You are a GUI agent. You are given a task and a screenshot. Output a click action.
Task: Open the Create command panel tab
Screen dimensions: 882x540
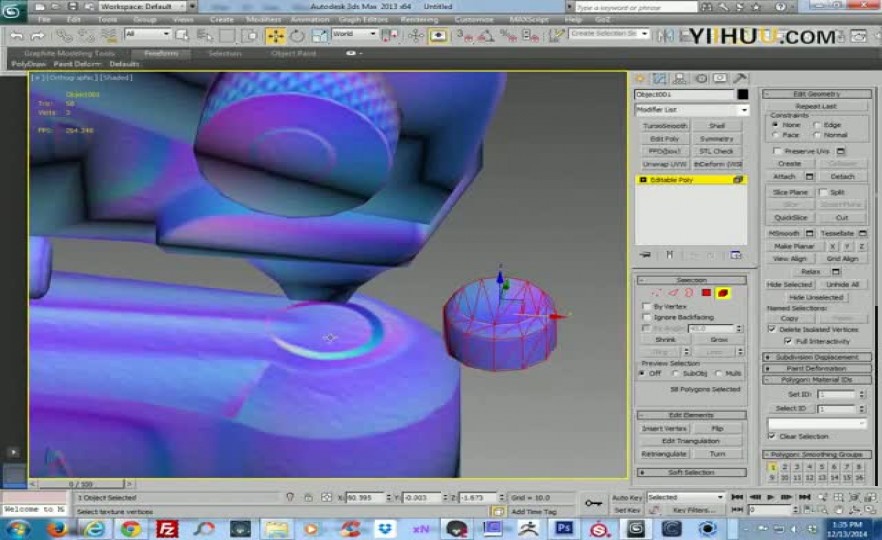[640, 79]
